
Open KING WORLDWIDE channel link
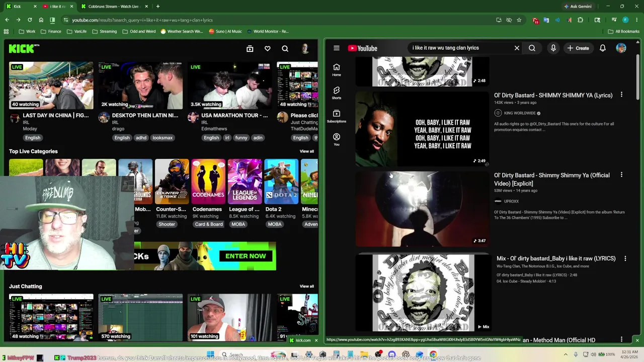tap(520, 113)
